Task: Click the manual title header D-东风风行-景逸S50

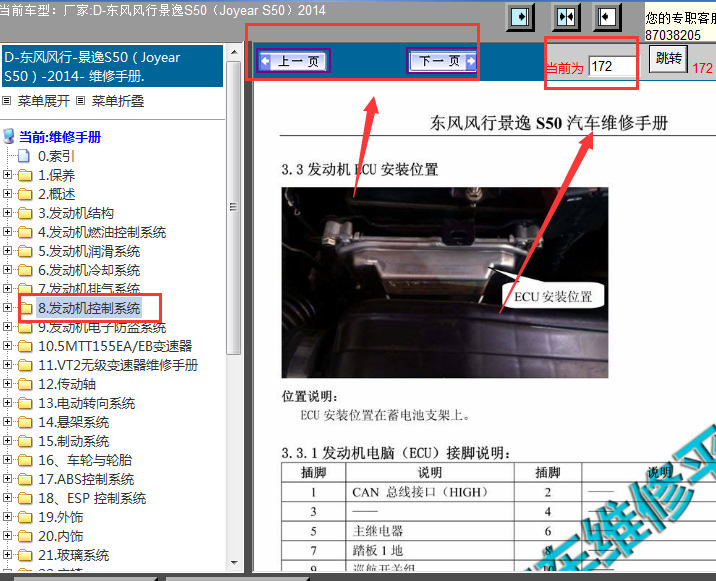Action: coord(112,66)
